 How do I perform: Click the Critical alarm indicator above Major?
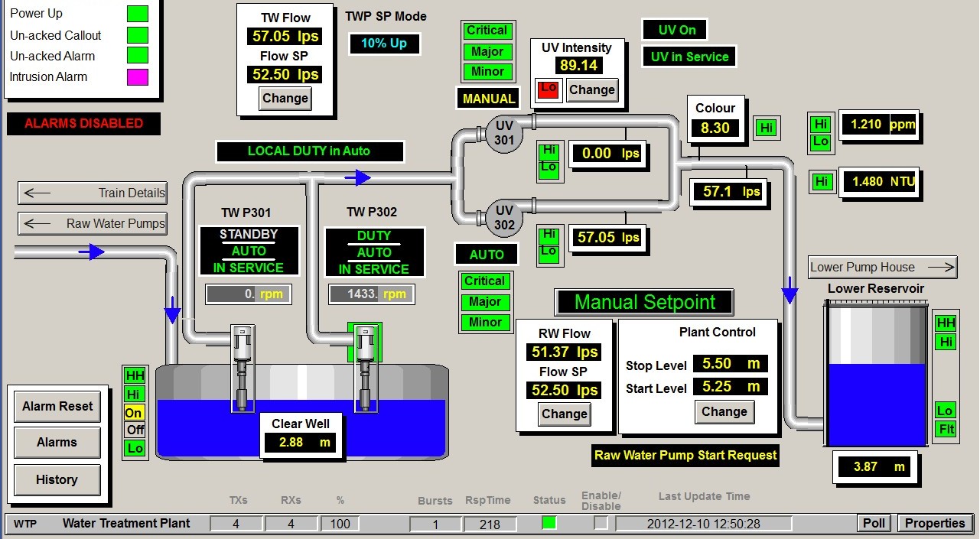pos(487,31)
